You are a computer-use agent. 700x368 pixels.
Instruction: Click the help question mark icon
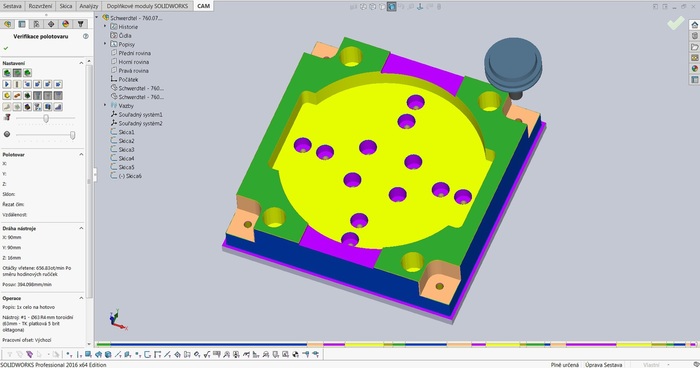pyautogui.click(x=85, y=36)
